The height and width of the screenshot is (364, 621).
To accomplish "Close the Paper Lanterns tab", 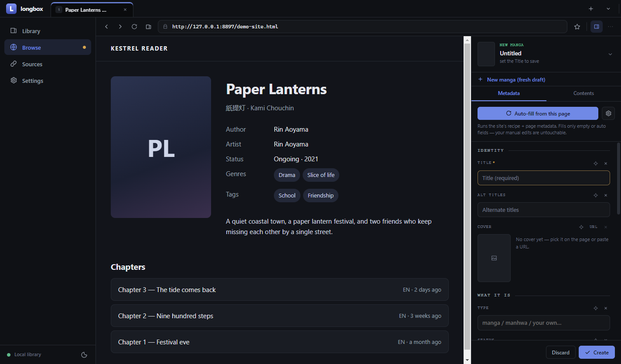I will click(x=125, y=10).
